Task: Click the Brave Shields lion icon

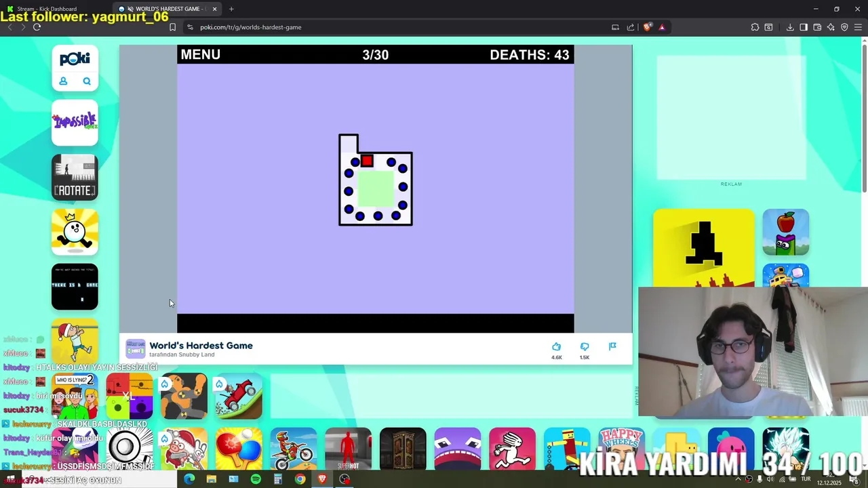Action: point(647,27)
